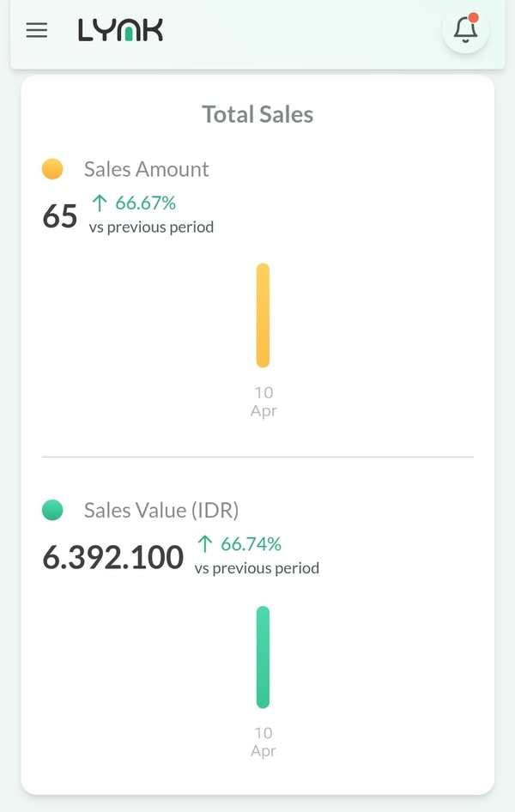Tap the 10 Apr label under yellow bar
This screenshot has height=812, width=515.
(x=264, y=402)
